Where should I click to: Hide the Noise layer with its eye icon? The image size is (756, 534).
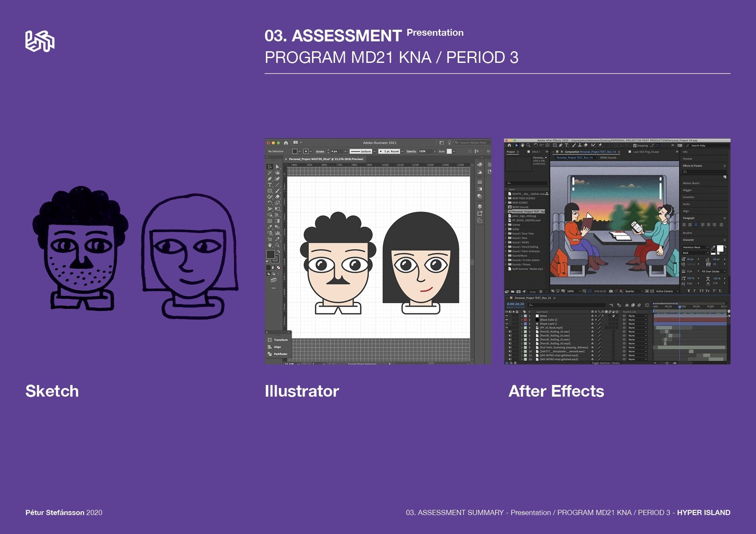[506, 316]
